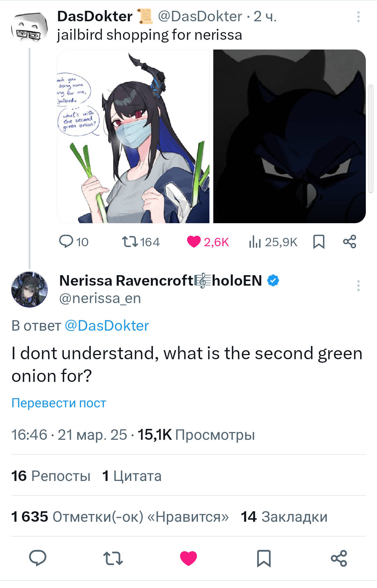Bookmark Nerissa's reply
This screenshot has height=588, width=377.
[x=264, y=558]
